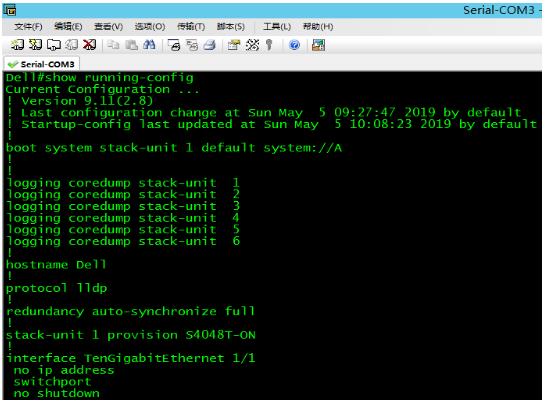Open the 脚本(S) menu
Image resolution: width=546 pixels, height=403 pixels.
point(231,26)
